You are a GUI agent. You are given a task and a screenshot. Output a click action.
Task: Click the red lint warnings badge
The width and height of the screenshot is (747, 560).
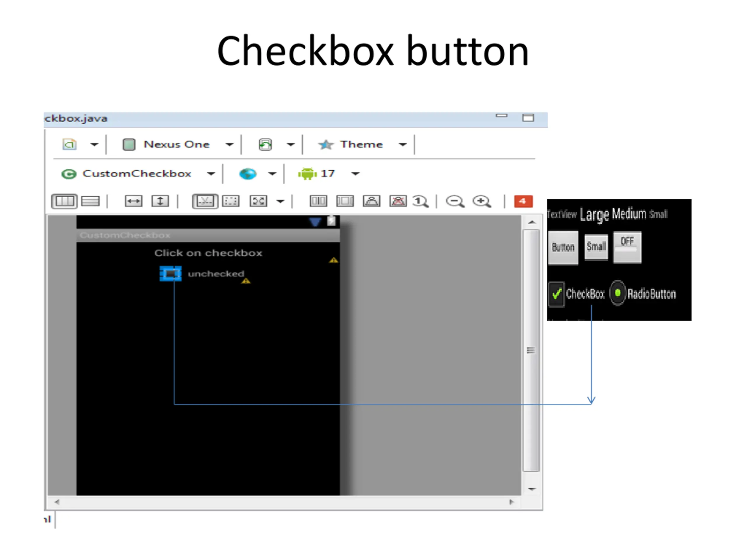point(523,201)
